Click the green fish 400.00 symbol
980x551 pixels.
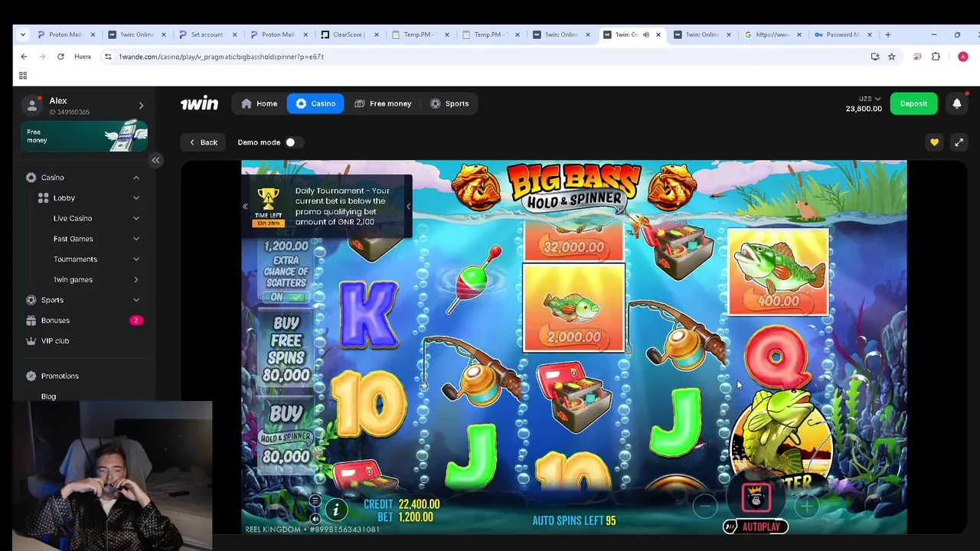coord(777,272)
